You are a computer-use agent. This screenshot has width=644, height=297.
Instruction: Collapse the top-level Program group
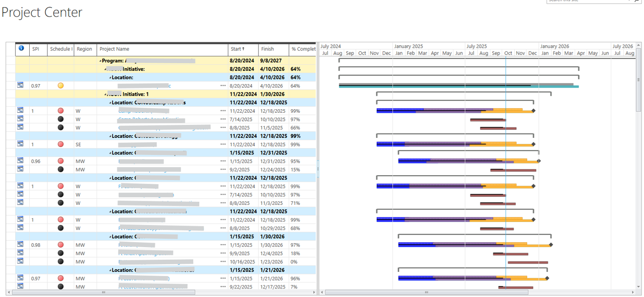100,61
